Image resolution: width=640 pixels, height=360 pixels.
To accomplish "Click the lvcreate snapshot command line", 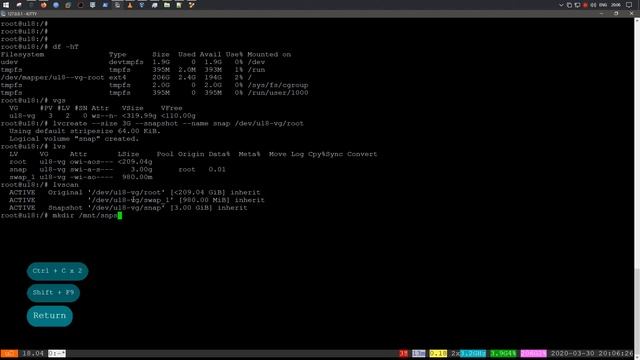I will (152, 124).
